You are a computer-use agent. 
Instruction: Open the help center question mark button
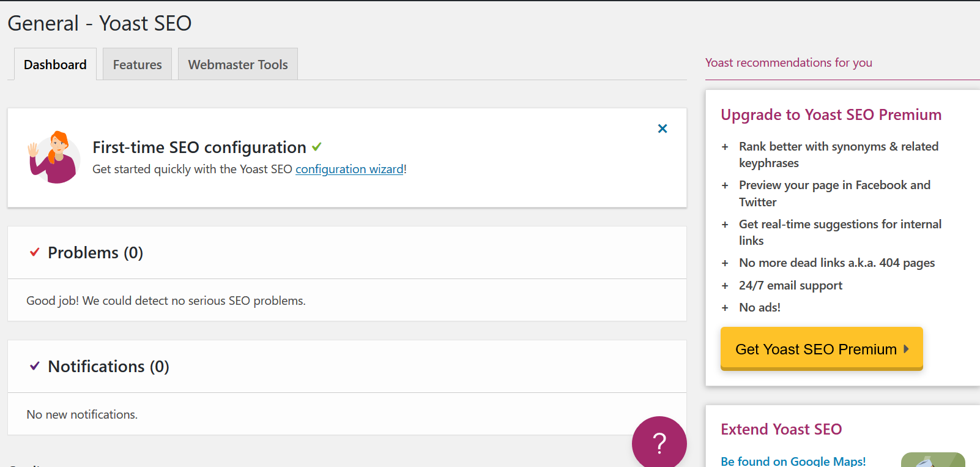click(659, 443)
